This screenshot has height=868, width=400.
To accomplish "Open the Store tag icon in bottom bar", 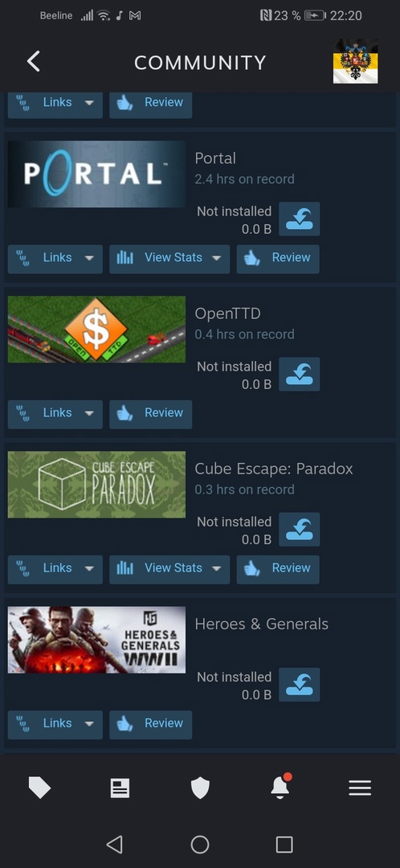I will [x=39, y=787].
